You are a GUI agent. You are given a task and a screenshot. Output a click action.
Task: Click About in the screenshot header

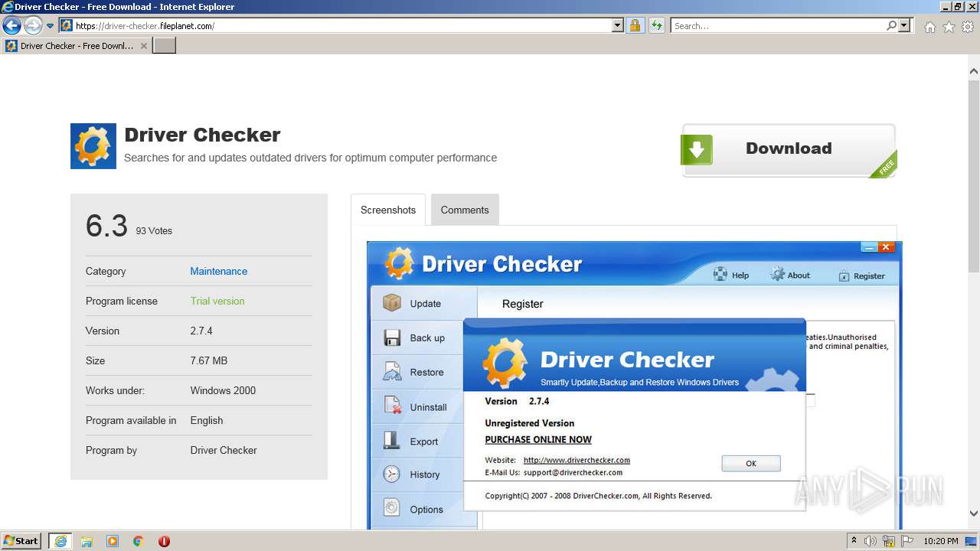(790, 275)
